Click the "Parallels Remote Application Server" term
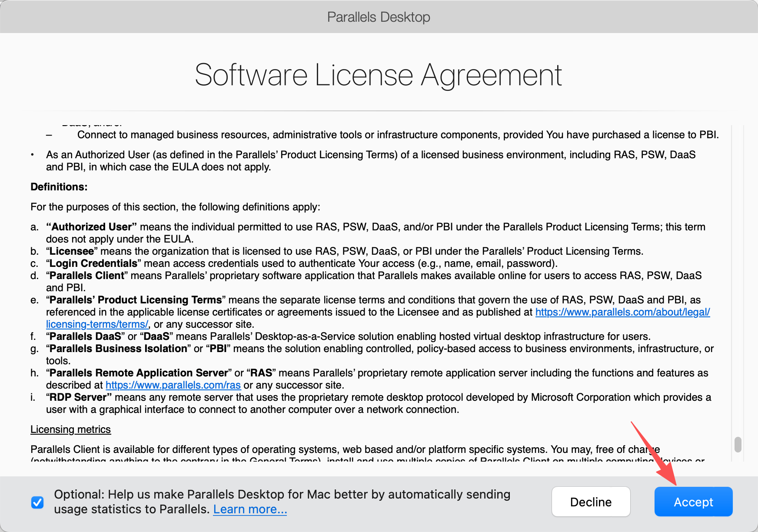This screenshot has height=532, width=758. click(139, 373)
